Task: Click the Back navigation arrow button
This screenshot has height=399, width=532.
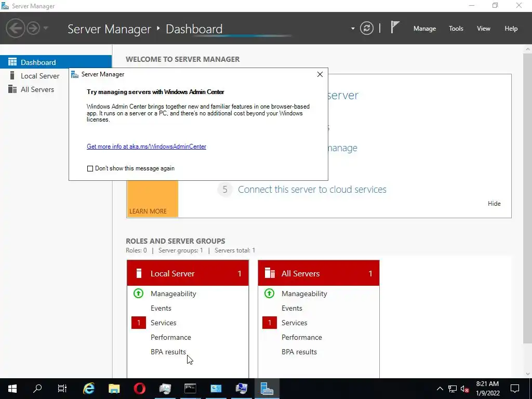Action: coord(15,28)
